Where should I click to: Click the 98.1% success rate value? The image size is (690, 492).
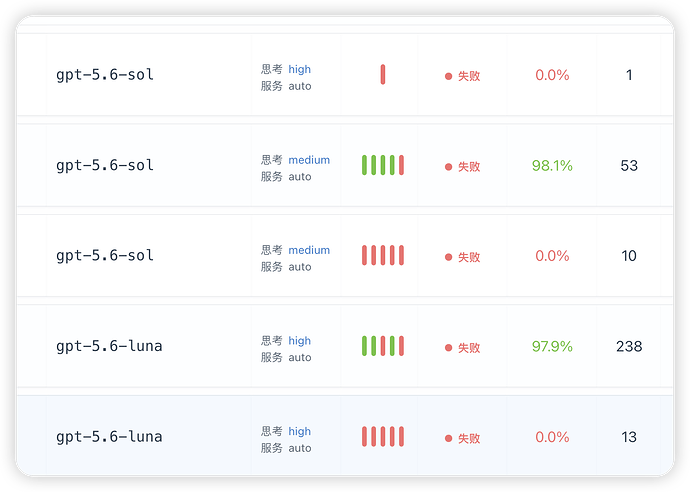point(552,165)
